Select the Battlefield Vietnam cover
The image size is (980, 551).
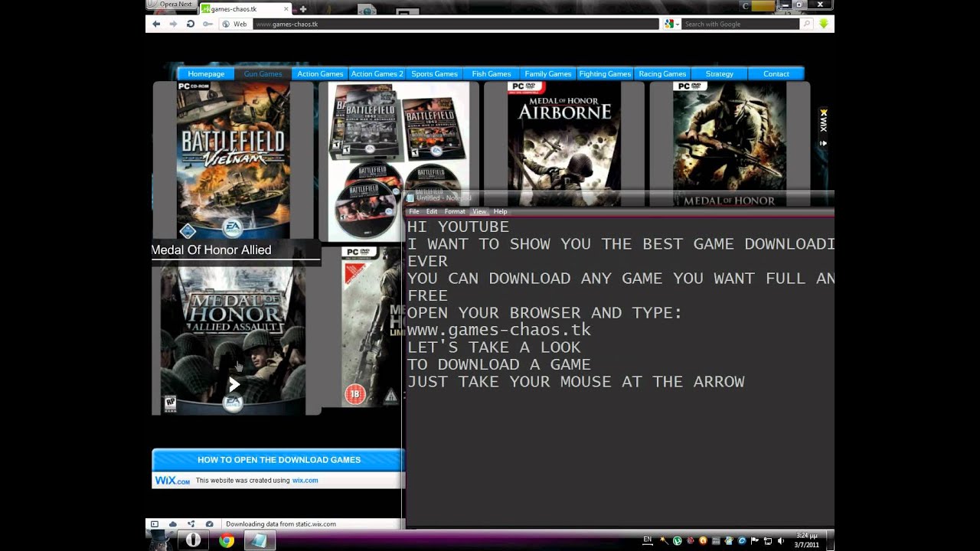233,160
